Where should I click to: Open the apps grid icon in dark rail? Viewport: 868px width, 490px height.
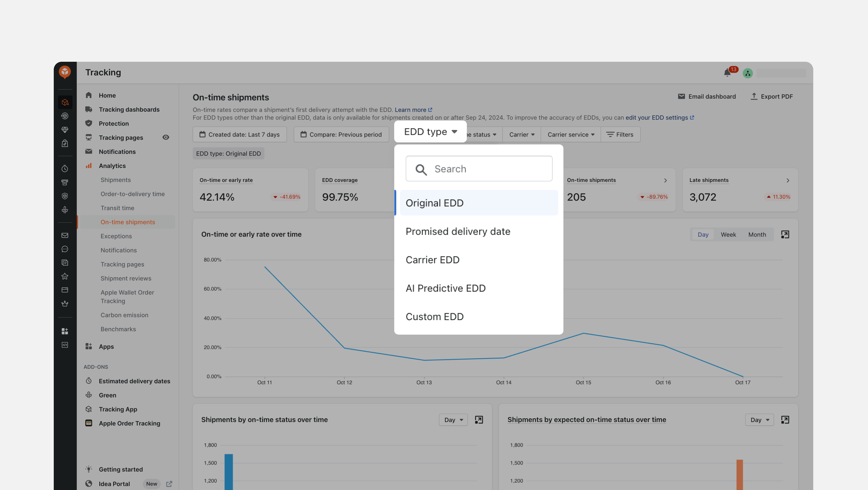(65, 331)
